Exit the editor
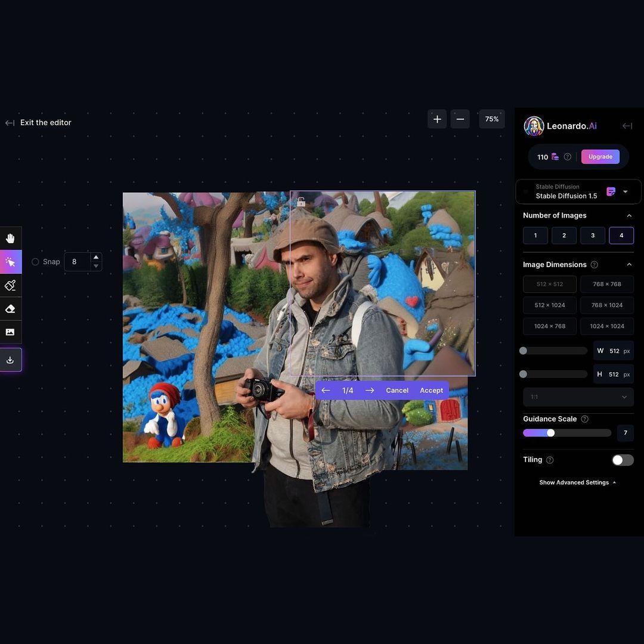The height and width of the screenshot is (644, 644). (x=38, y=122)
